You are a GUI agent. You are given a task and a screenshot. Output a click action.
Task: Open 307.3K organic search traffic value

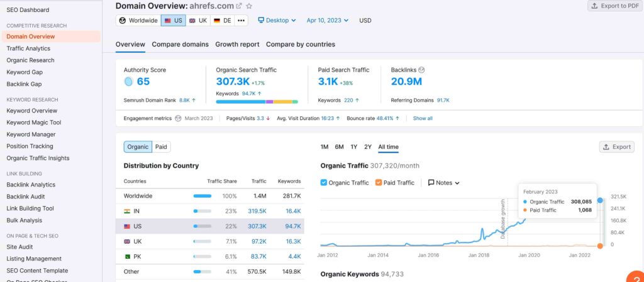pos(233,82)
